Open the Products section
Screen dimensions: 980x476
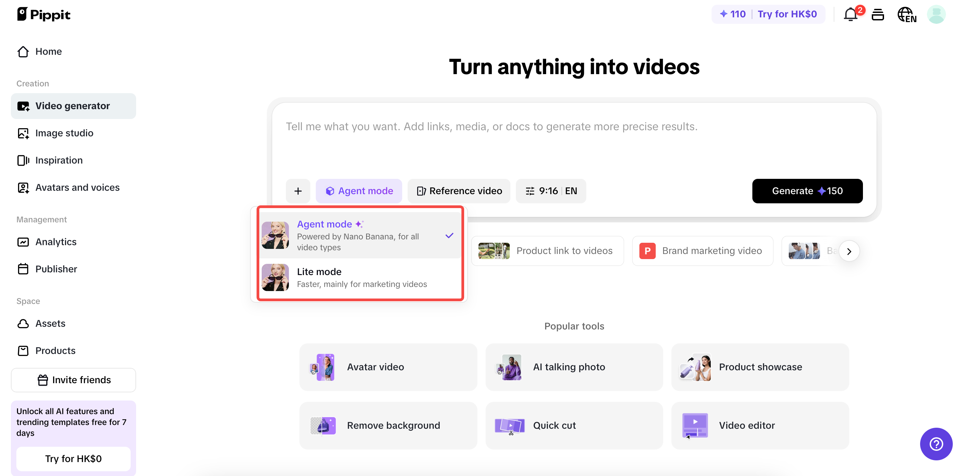[55, 351]
